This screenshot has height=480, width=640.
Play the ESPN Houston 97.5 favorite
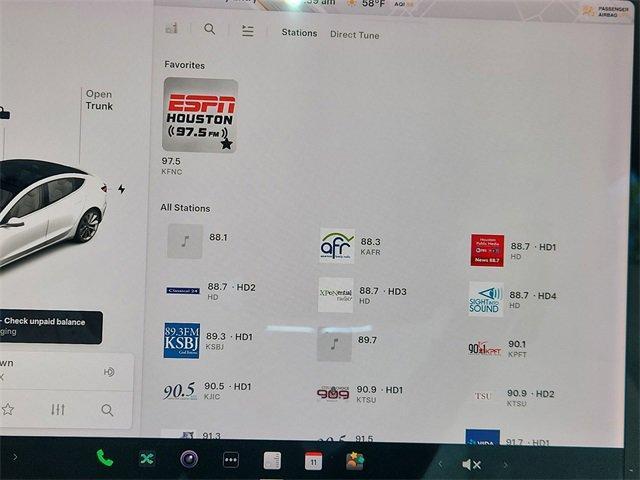[200, 116]
